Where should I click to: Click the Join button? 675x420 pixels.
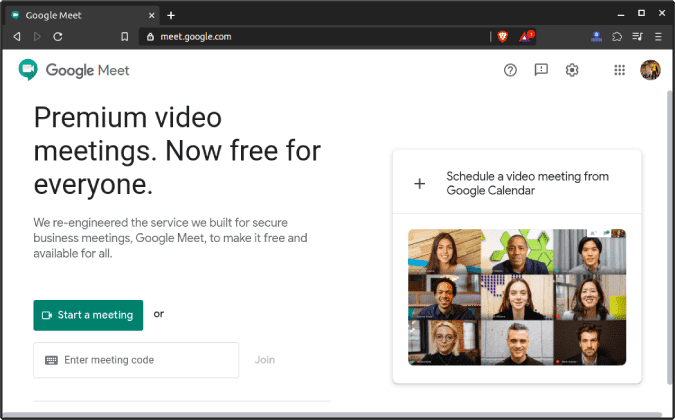click(x=265, y=360)
